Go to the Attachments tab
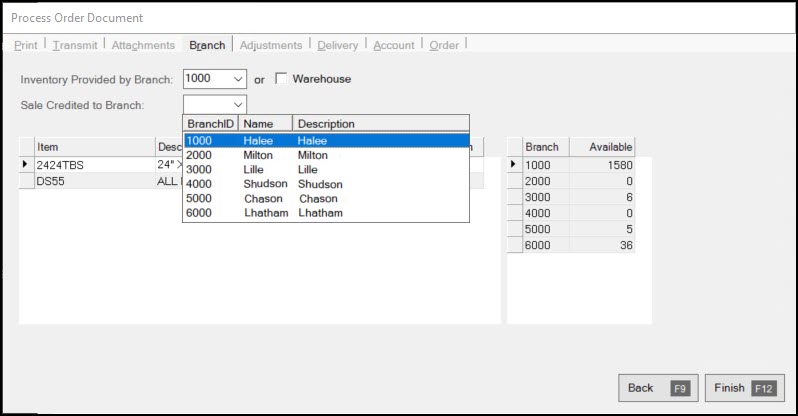This screenshot has width=798, height=416. [143, 45]
